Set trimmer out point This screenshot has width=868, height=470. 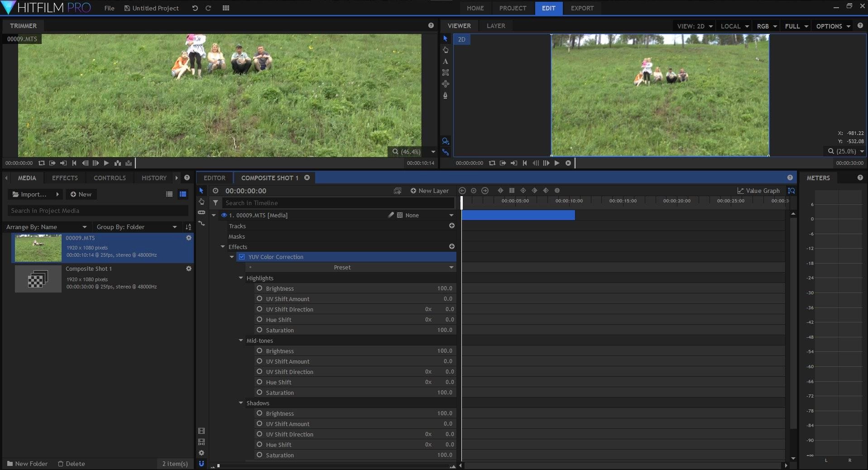pyautogui.click(x=63, y=163)
